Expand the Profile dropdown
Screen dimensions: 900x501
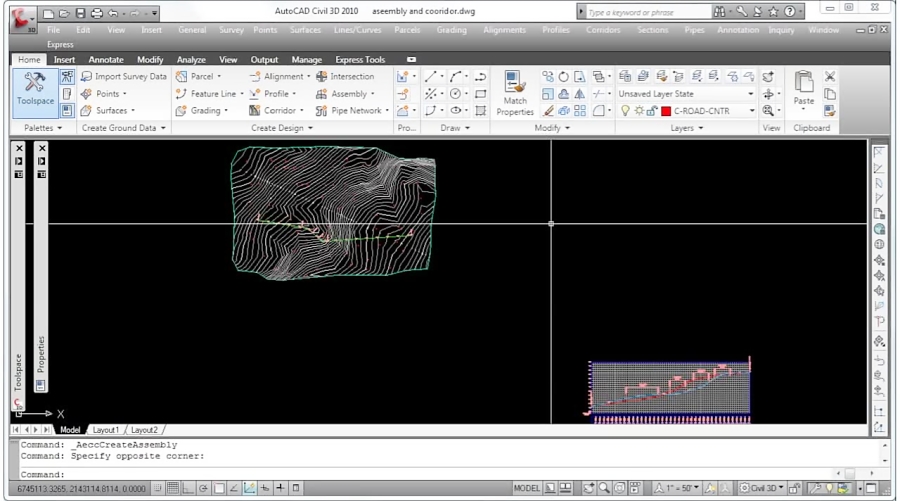click(x=294, y=94)
